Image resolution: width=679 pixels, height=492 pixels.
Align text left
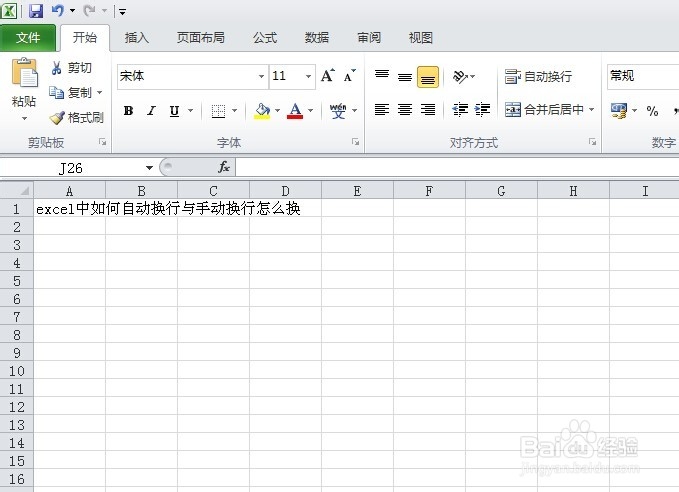(x=382, y=110)
